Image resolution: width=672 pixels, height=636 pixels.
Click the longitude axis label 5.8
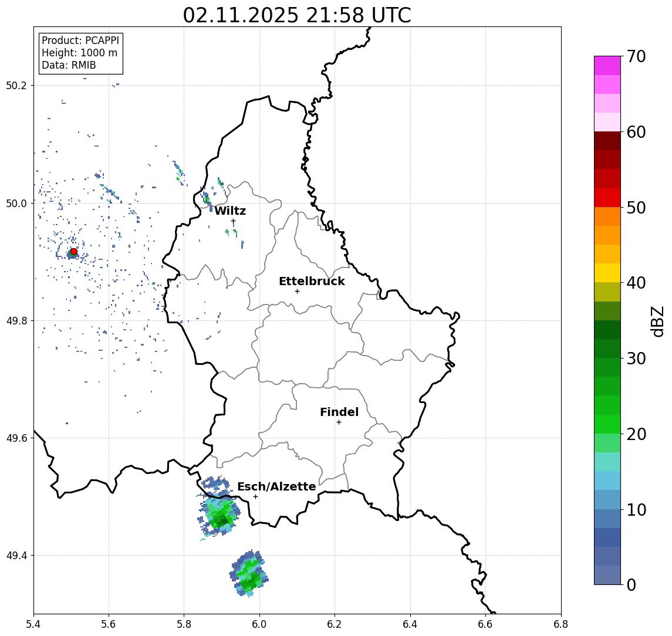(184, 624)
